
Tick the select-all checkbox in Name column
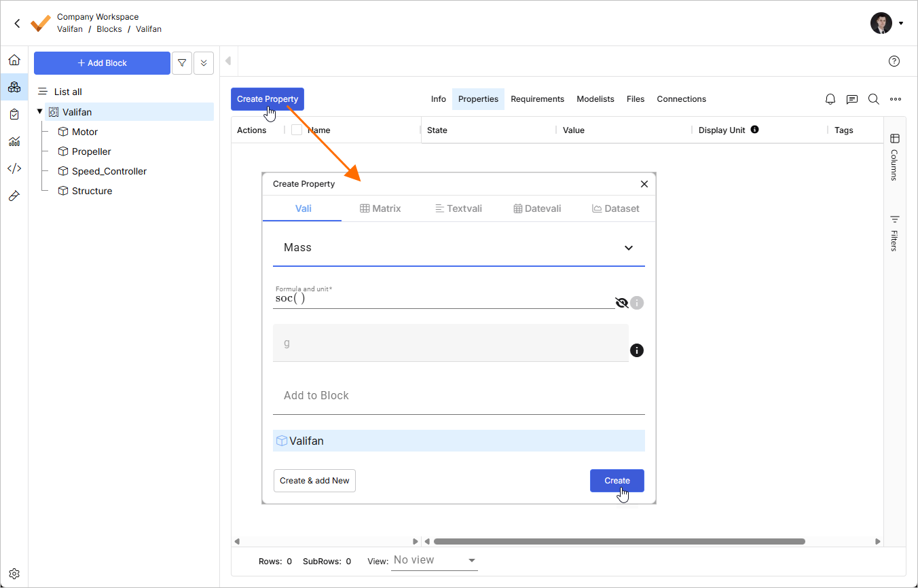coord(297,130)
